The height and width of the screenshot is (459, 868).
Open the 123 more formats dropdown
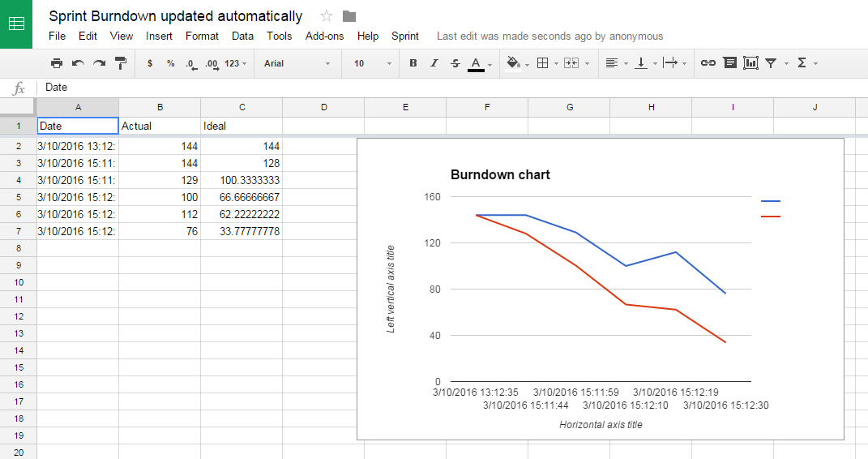coord(236,63)
